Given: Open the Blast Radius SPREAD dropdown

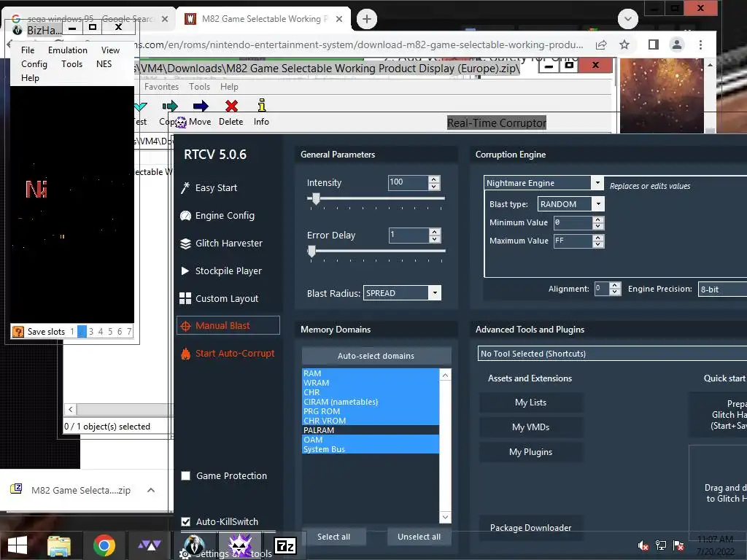Looking at the screenshot, I should pyautogui.click(x=435, y=293).
